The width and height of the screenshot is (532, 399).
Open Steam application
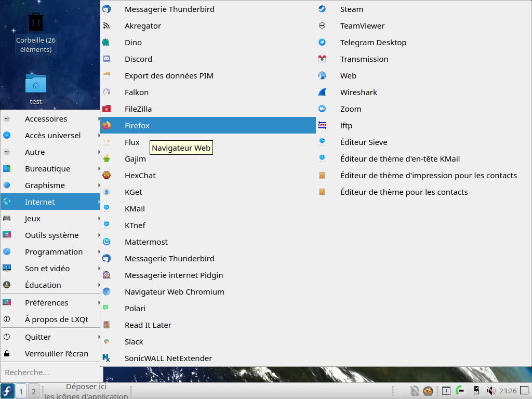point(423,9)
